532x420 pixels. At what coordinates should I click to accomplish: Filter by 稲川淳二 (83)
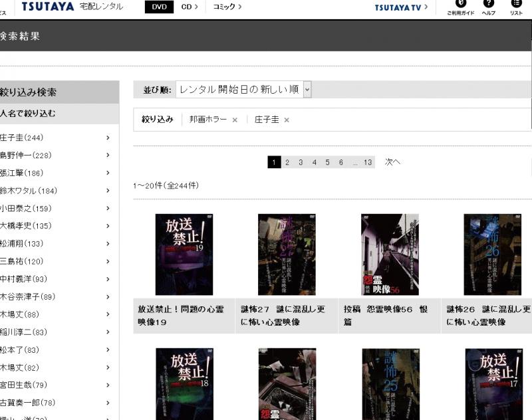[55, 332]
